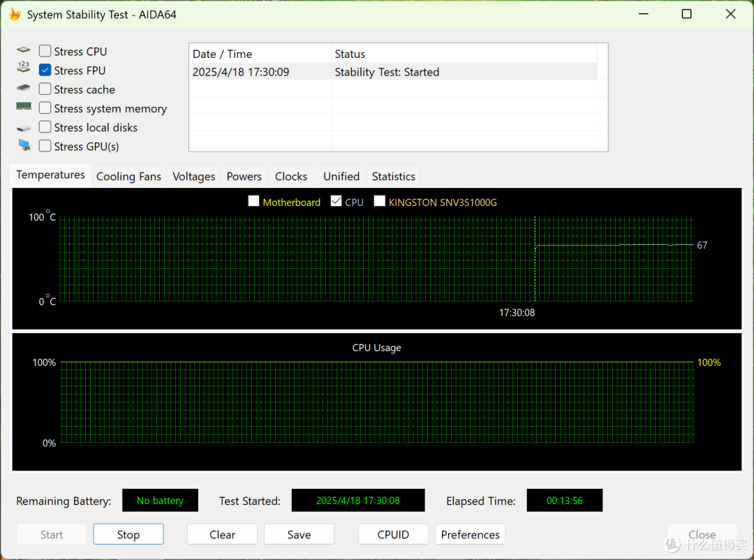Image resolution: width=754 pixels, height=560 pixels.
Task: Click the Date / Time column header
Action: [260, 54]
